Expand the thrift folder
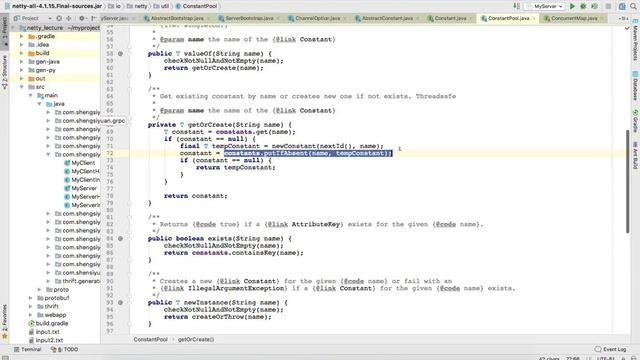This screenshot has width=640, height=360. (x=31, y=307)
